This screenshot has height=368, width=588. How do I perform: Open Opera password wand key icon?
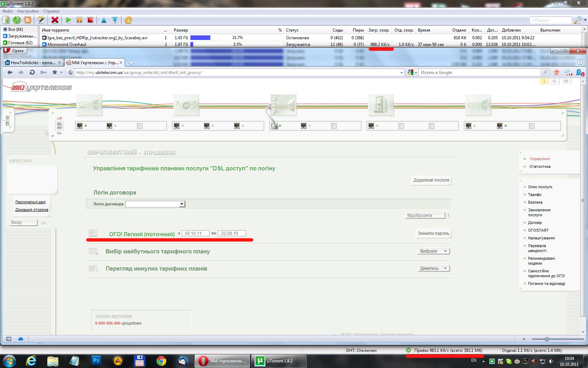point(43,72)
